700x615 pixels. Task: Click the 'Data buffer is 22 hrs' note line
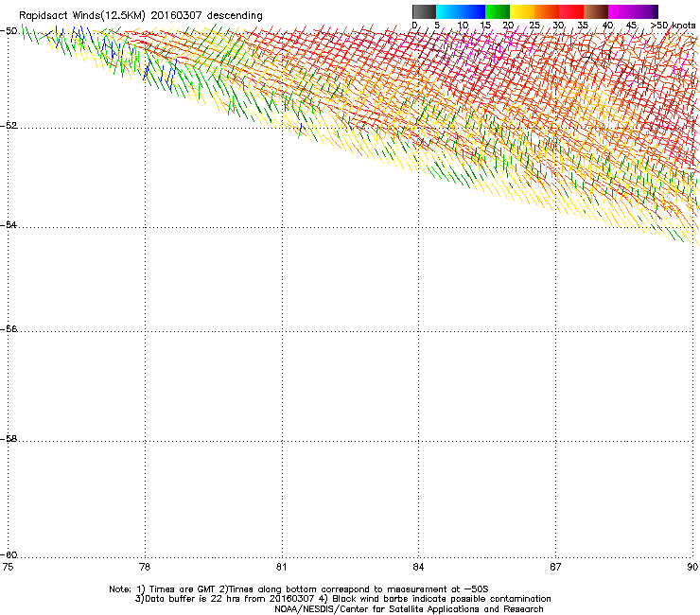click(342, 599)
